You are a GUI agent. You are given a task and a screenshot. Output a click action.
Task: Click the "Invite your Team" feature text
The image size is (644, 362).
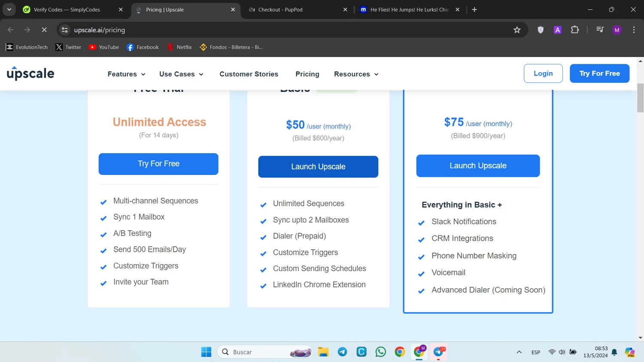coord(141,282)
